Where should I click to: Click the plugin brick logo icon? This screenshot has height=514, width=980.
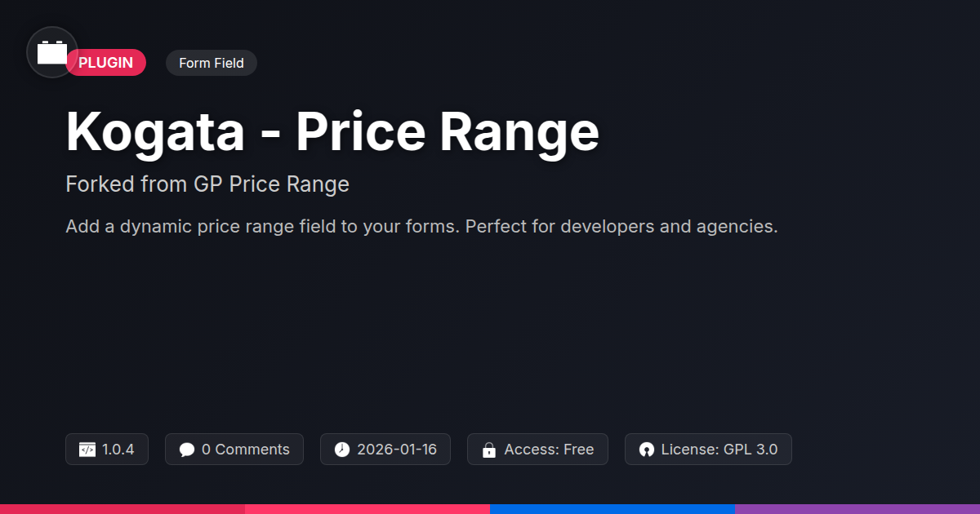(52, 53)
